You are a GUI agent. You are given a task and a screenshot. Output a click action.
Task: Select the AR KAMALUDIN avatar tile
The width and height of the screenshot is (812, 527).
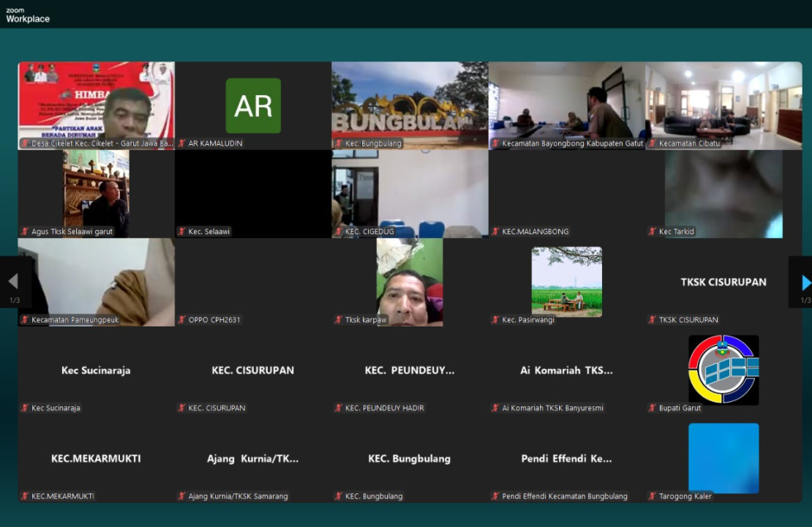[x=253, y=106]
